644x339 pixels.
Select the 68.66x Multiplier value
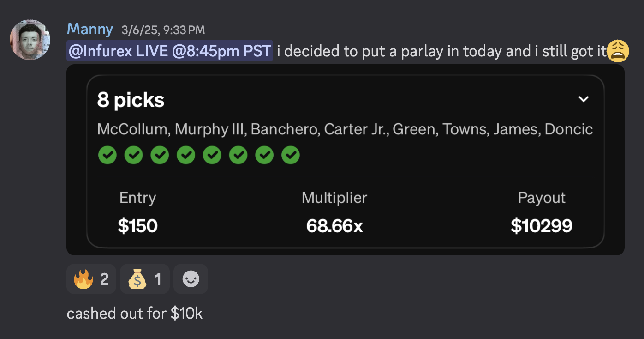pos(334,226)
